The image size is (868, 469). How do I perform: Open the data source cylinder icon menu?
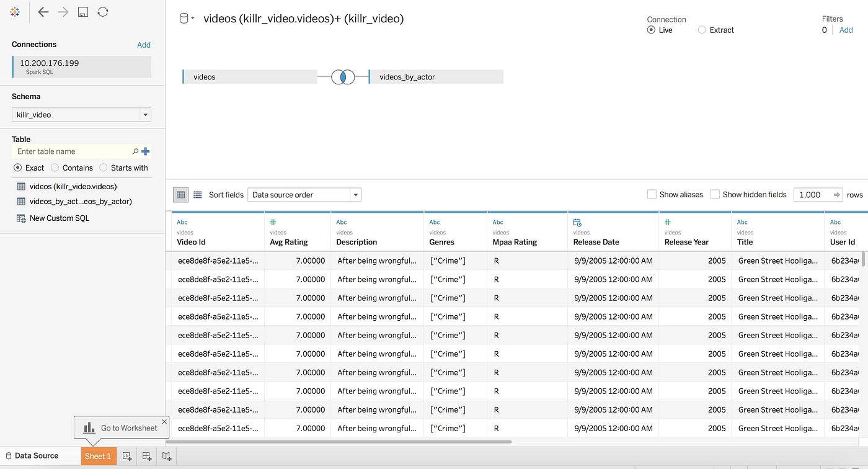(185, 19)
